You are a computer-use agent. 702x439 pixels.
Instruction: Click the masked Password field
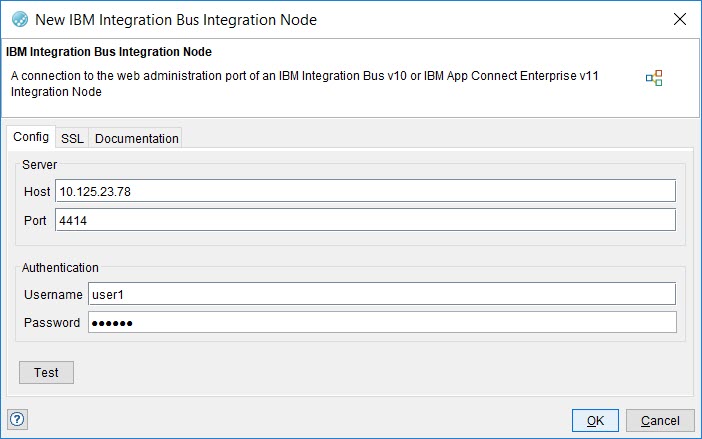click(380, 322)
